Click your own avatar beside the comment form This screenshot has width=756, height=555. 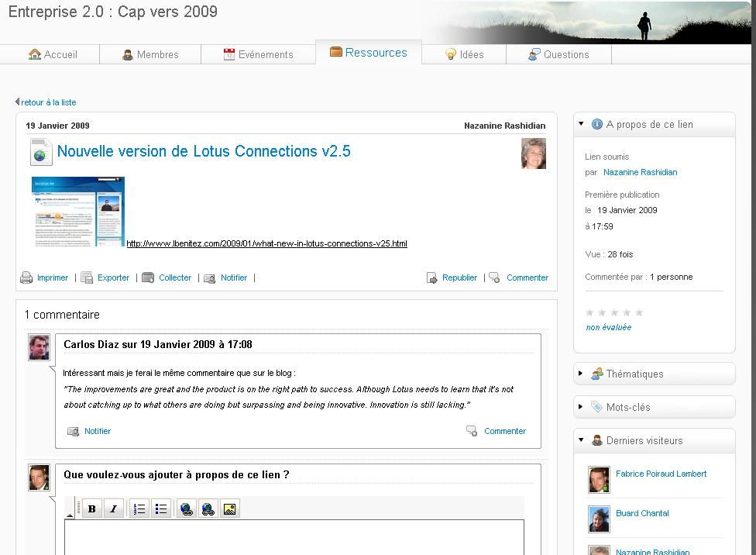[x=39, y=477]
